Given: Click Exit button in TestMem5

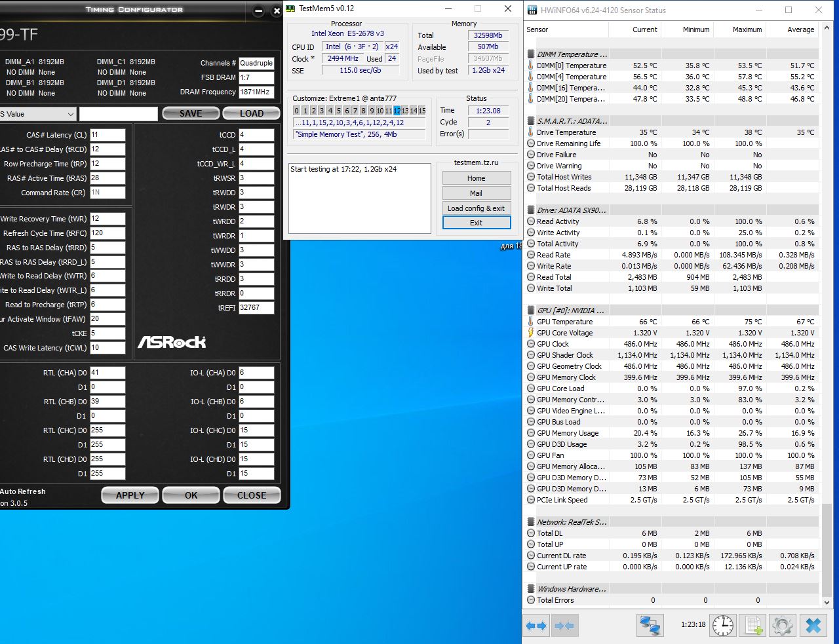Looking at the screenshot, I should tap(477, 223).
